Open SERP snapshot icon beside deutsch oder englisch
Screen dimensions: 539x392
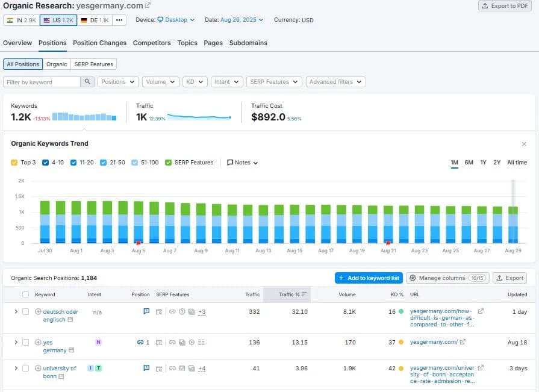[x=70, y=320]
